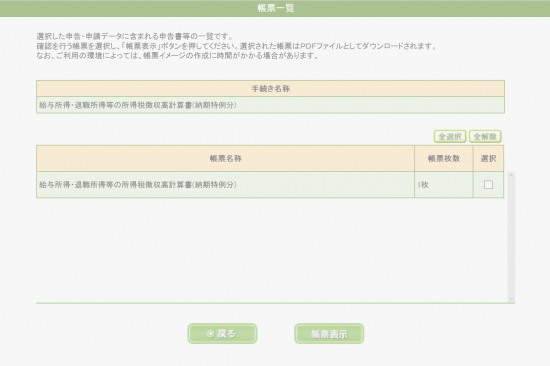
Task: Click the instruction line starting with なお
Action: tap(177, 55)
